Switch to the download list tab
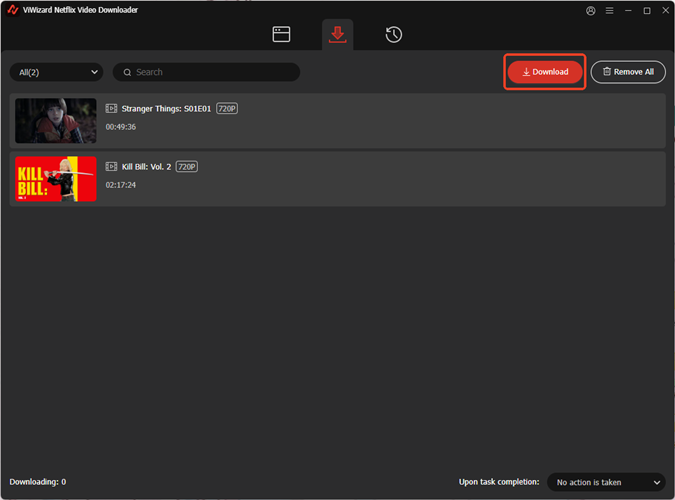The width and height of the screenshot is (675, 500). (x=338, y=34)
